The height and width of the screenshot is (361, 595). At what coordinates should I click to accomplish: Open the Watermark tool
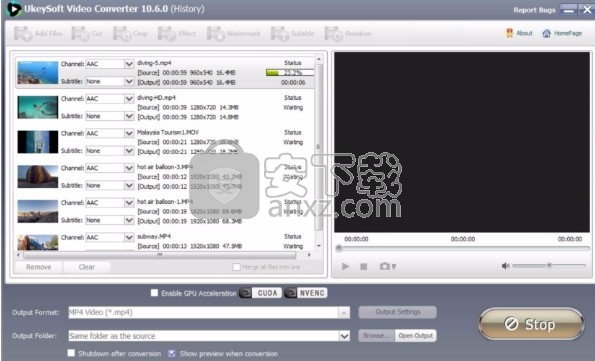pyautogui.click(x=233, y=33)
